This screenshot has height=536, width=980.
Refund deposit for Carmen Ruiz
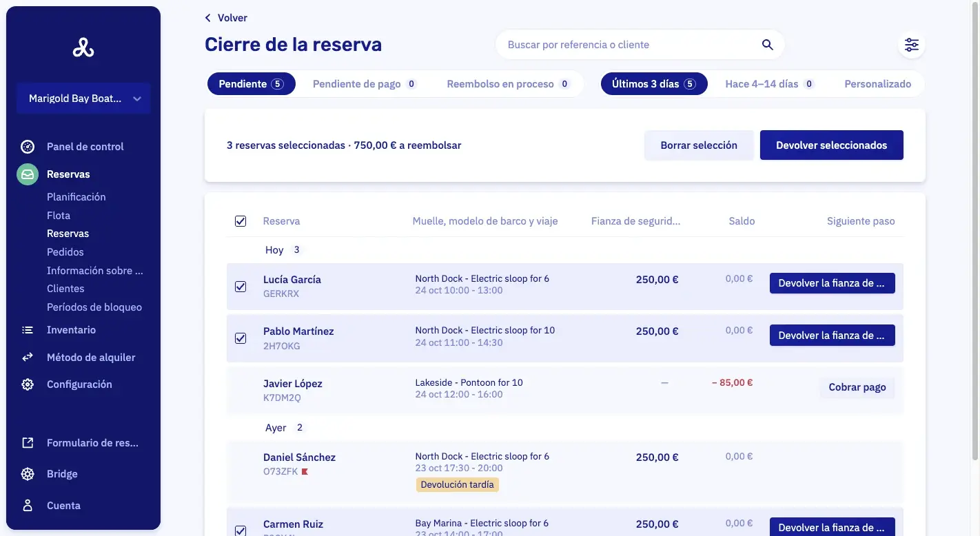click(832, 527)
